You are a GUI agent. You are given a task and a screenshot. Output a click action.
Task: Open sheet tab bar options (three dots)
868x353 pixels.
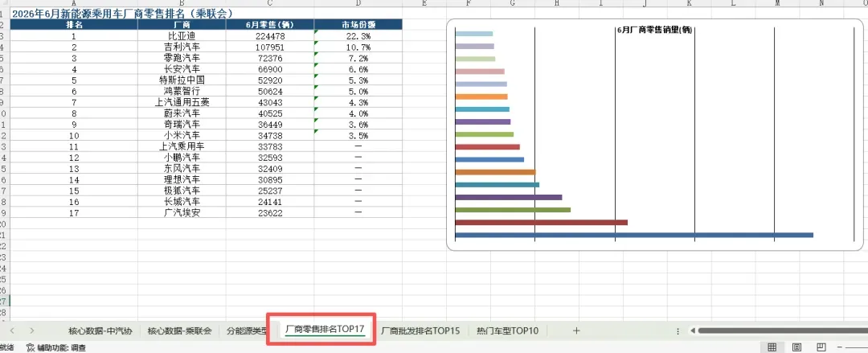click(678, 330)
